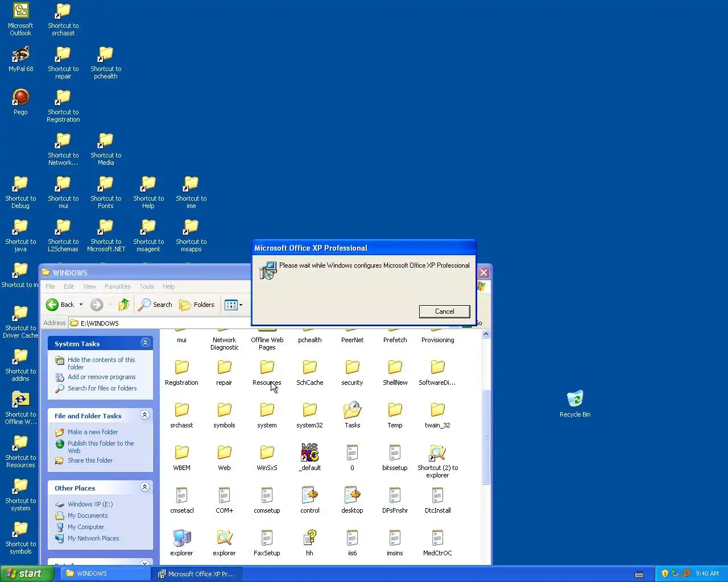Open the Help menu in explorer
This screenshot has height=582, width=728.
pyautogui.click(x=168, y=286)
